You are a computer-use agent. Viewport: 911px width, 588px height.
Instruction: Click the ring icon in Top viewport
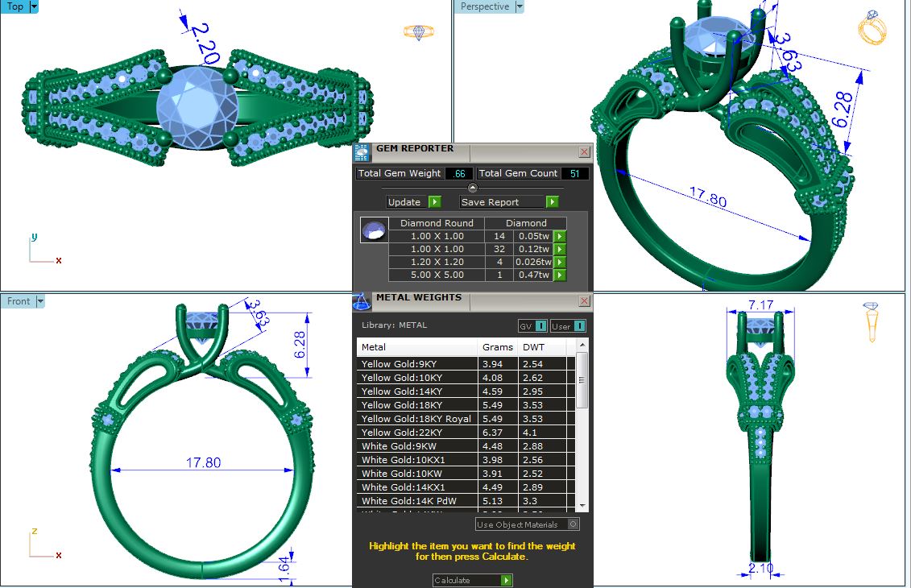tap(418, 32)
